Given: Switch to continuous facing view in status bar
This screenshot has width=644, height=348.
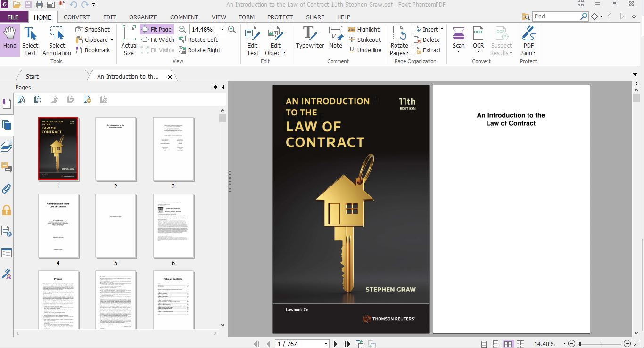Looking at the screenshot, I should pyautogui.click(x=520, y=344).
